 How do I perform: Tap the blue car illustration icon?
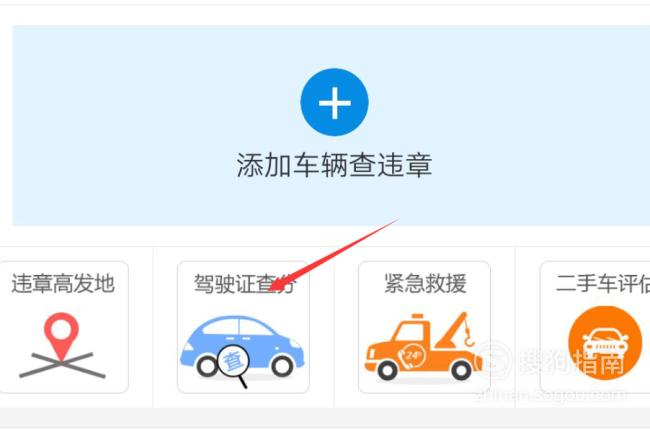242,346
